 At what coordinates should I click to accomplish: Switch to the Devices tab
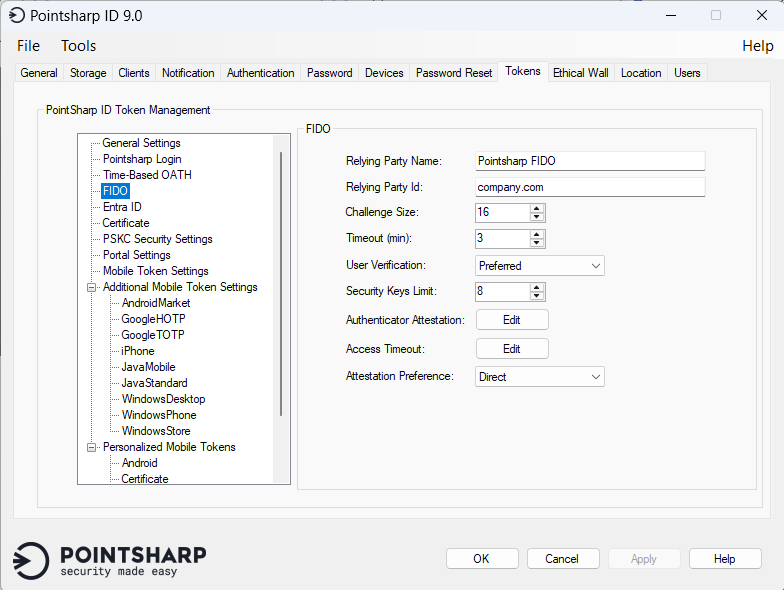[384, 73]
